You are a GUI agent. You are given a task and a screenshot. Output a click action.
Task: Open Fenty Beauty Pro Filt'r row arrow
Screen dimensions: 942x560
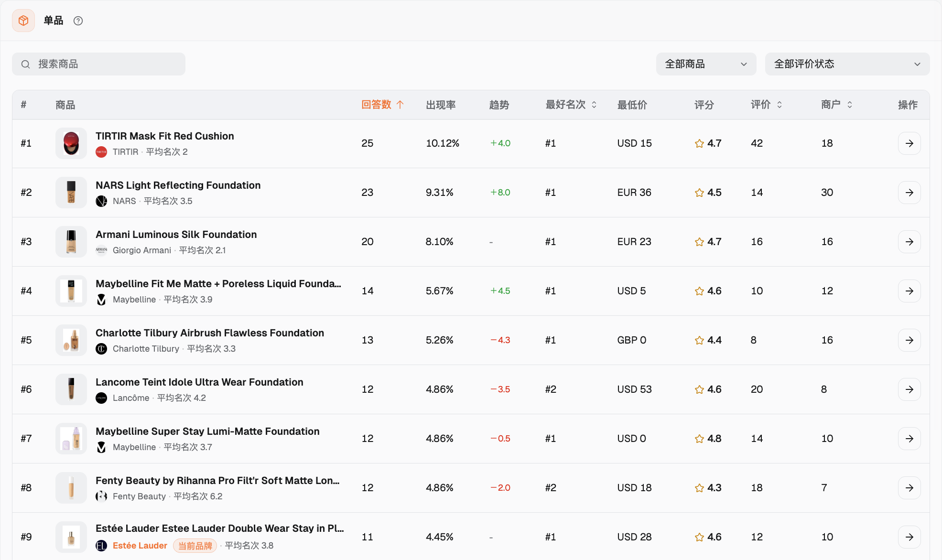pyautogui.click(x=909, y=488)
